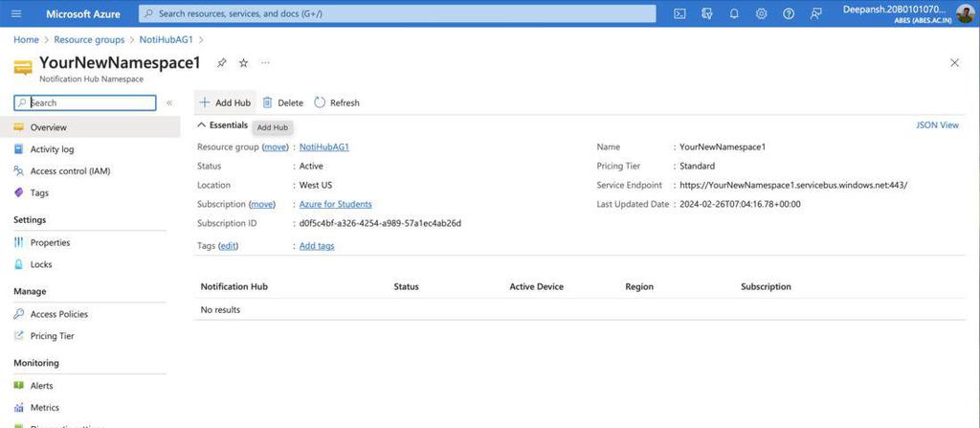Screen dimensions: 980x428
Task: Open the NotiHubAG1 resource group link in Essentials
Action: tap(323, 147)
